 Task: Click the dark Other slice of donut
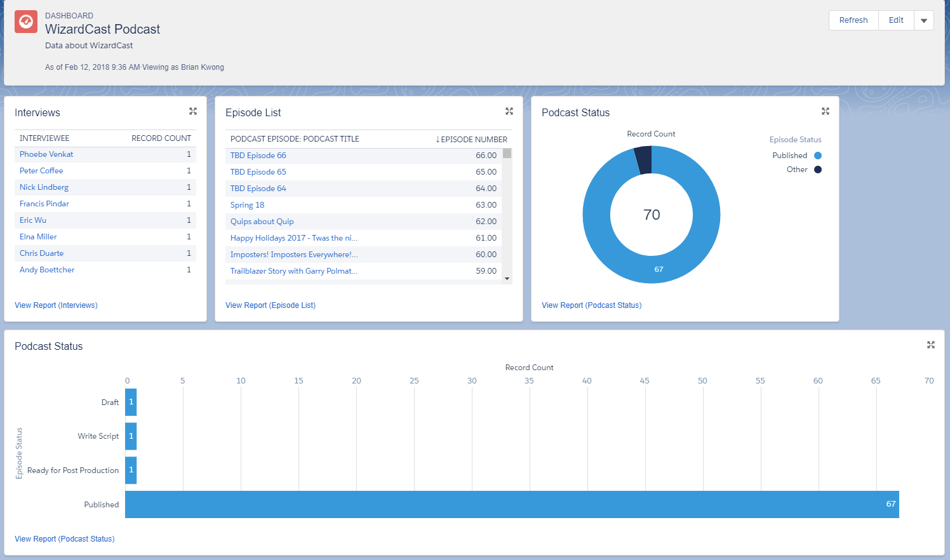click(x=644, y=159)
